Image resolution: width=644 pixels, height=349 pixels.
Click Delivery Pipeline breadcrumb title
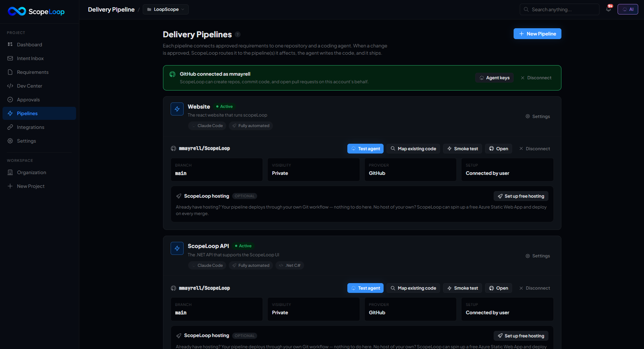[111, 9]
